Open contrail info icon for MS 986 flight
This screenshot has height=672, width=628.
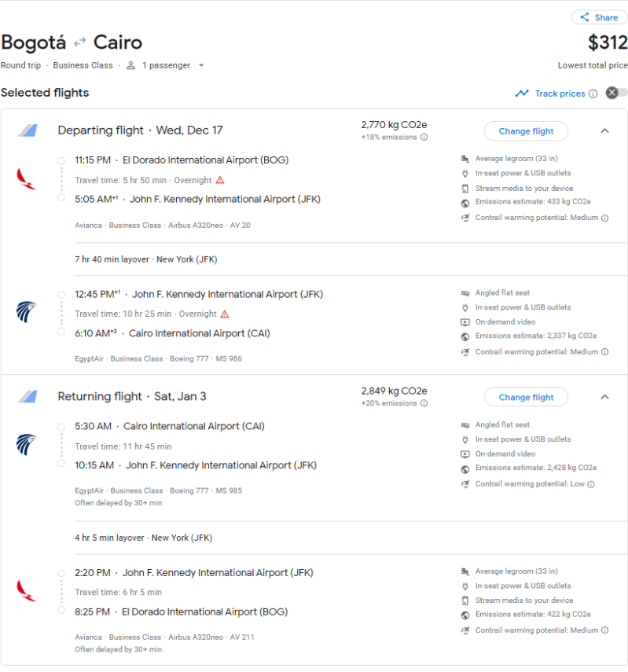click(604, 352)
